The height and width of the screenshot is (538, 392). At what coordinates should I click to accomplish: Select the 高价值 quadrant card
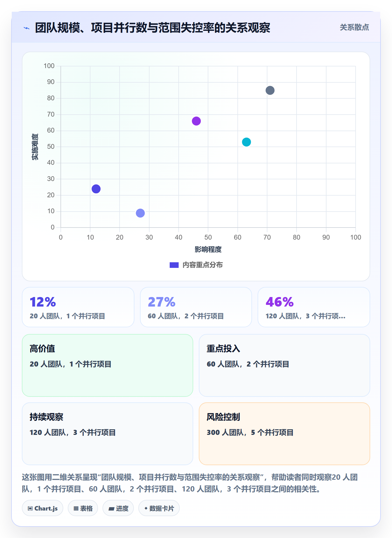point(108,365)
